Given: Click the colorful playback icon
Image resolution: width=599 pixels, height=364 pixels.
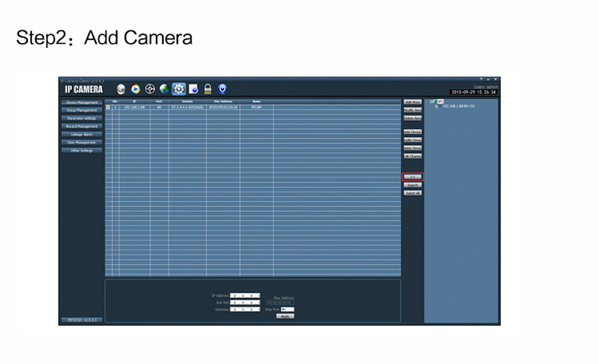Looking at the screenshot, I should click(x=135, y=89).
